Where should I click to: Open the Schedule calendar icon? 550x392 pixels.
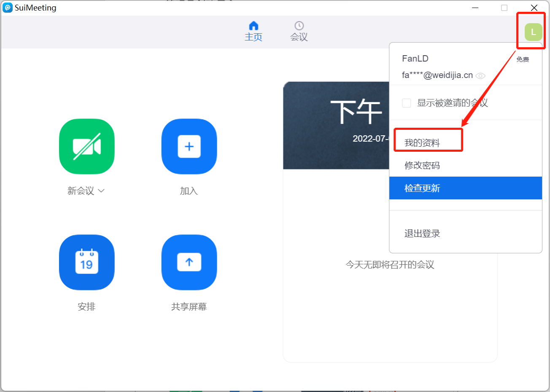click(x=86, y=262)
